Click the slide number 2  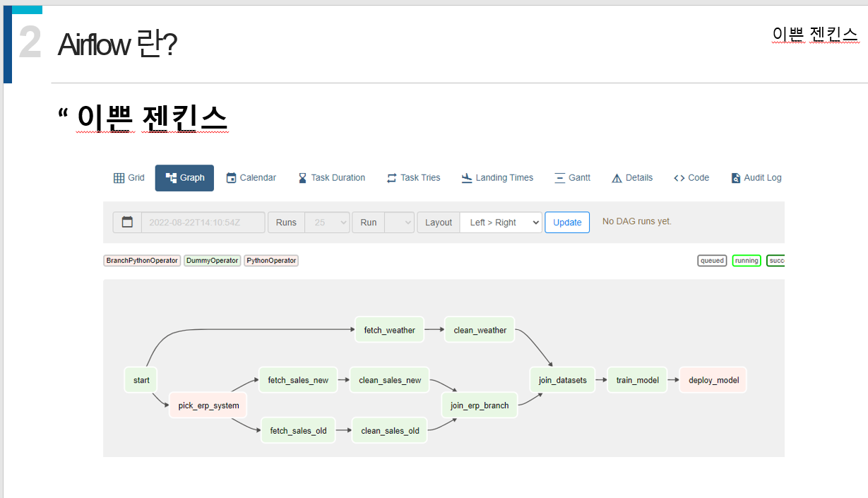[x=30, y=42]
